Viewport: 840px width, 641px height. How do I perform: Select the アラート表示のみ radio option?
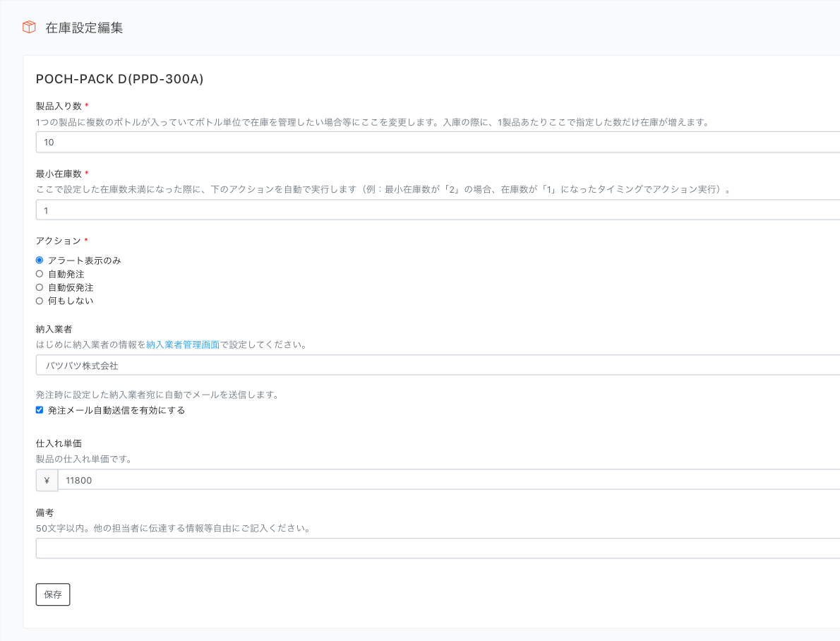pyautogui.click(x=40, y=260)
